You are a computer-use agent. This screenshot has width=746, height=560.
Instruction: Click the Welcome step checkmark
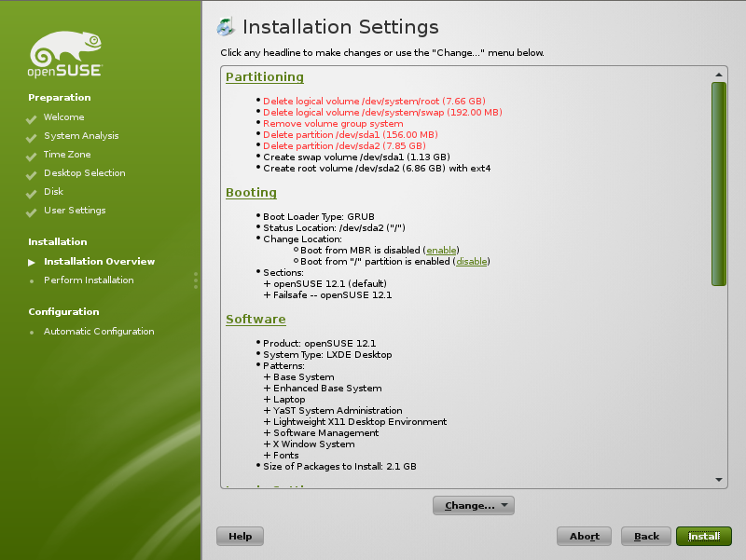(x=32, y=119)
